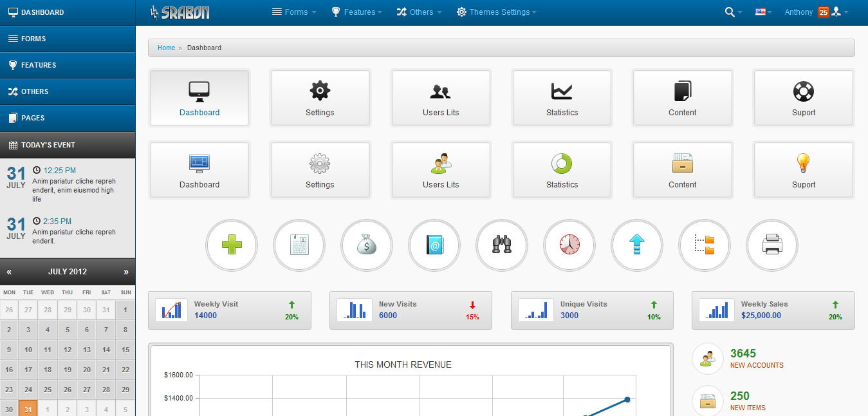868x416 pixels.
Task: Click the 3645 New Accounts figure
Action: point(743,354)
